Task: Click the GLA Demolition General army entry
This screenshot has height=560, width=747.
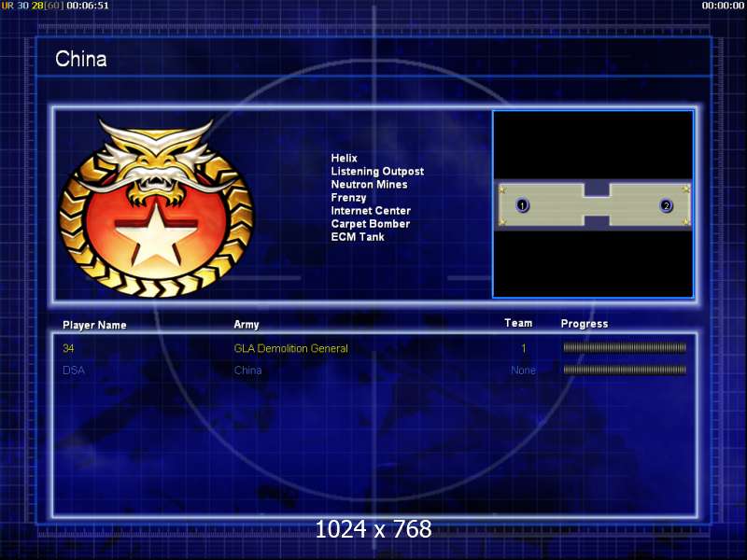Action: [290, 348]
